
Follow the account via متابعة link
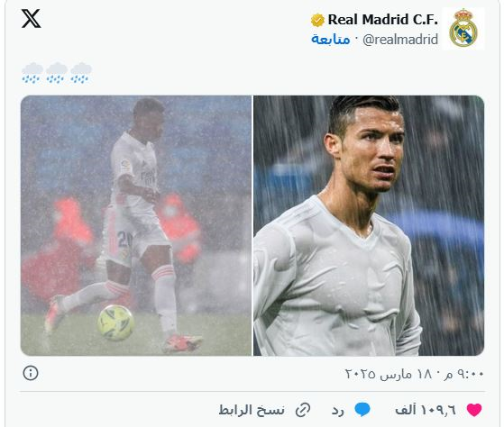[330, 40]
